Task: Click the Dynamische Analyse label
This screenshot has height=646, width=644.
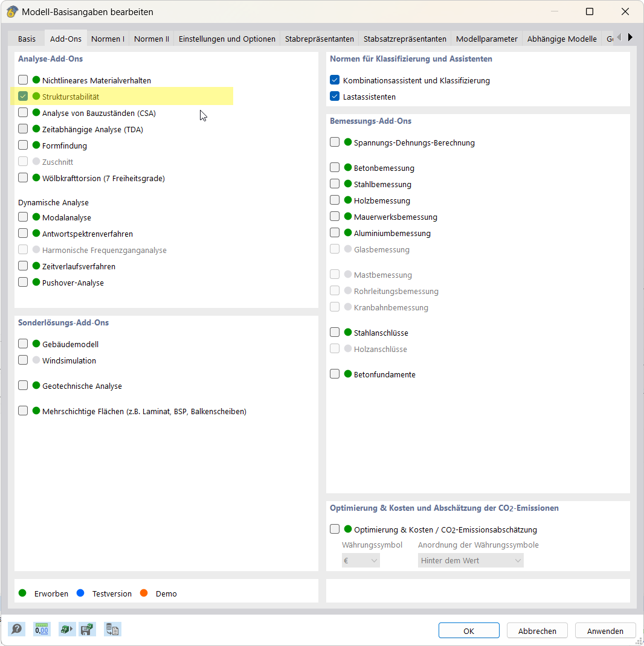Action: click(53, 202)
